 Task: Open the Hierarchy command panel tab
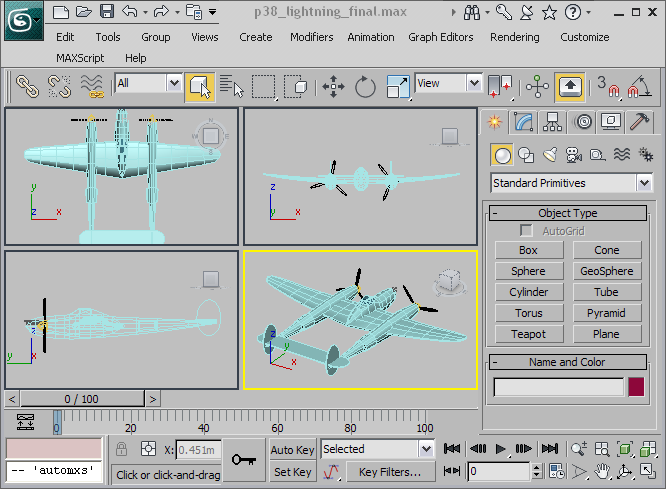coord(552,122)
